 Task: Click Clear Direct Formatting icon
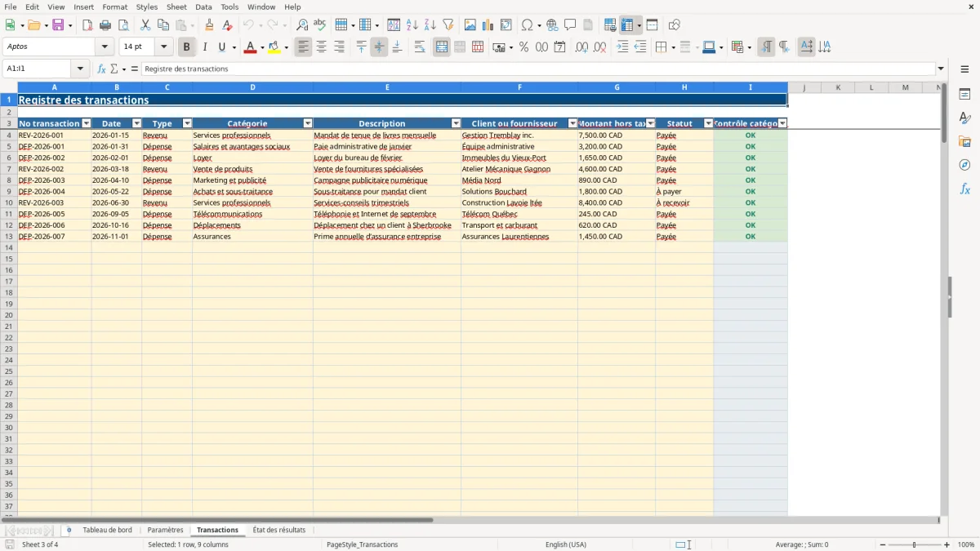227,25
